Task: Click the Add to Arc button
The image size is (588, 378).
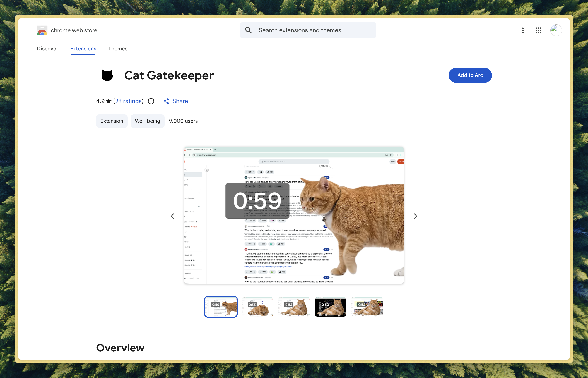Action: tap(470, 75)
